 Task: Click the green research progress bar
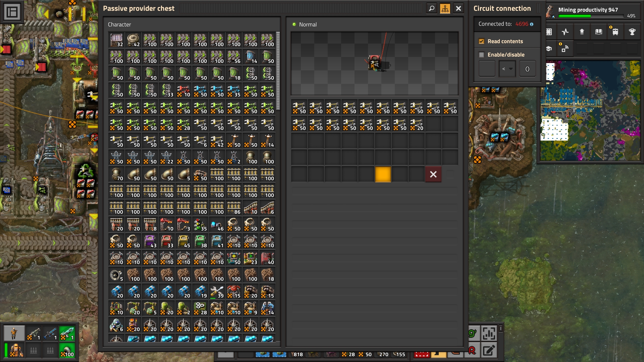[x=591, y=16]
